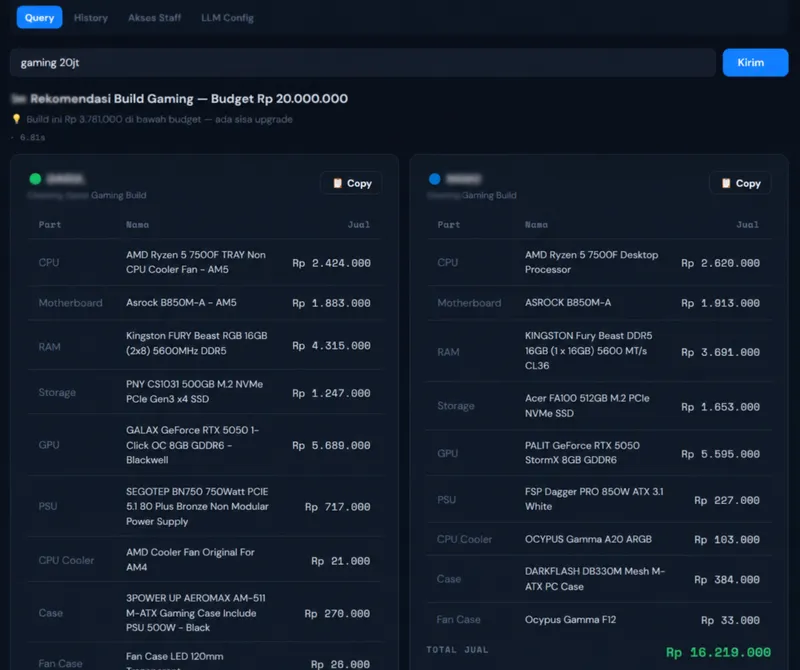Viewport: 800px width, 670px height.
Task: Copy the green-dot gaming build
Action: pos(352,183)
